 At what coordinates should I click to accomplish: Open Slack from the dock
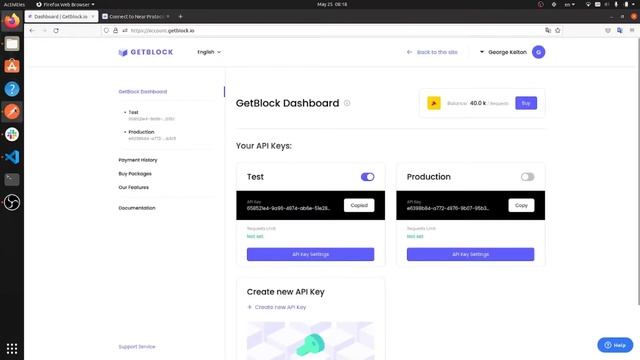tap(12, 134)
